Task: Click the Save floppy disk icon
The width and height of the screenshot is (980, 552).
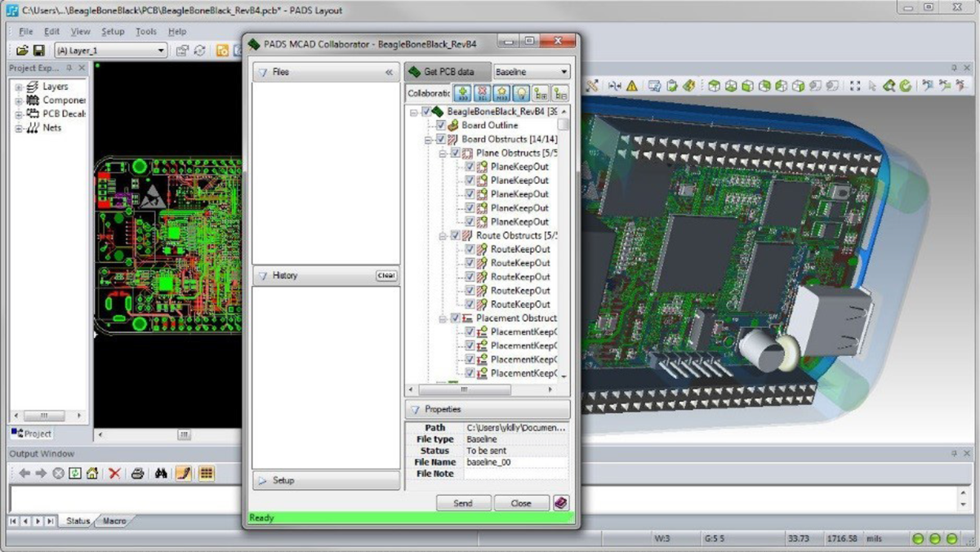Action: pos(38,51)
